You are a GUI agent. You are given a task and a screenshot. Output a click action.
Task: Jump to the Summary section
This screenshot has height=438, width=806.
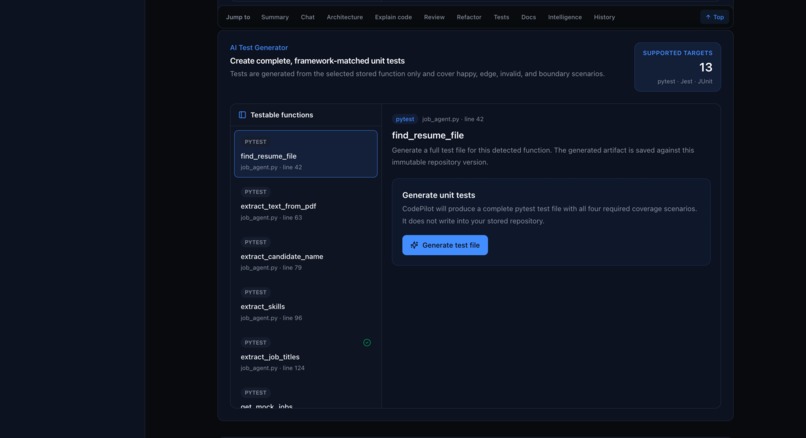(275, 17)
